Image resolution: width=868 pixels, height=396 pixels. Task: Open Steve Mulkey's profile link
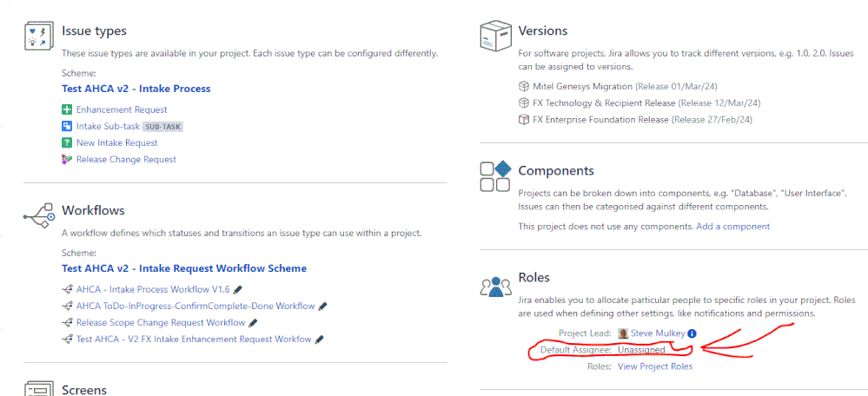(658, 333)
